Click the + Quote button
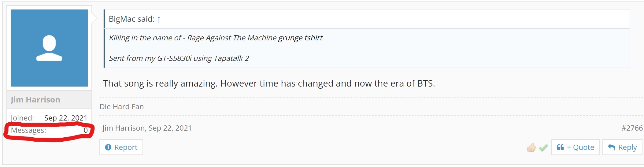This screenshot has height=167, width=644. click(x=576, y=147)
